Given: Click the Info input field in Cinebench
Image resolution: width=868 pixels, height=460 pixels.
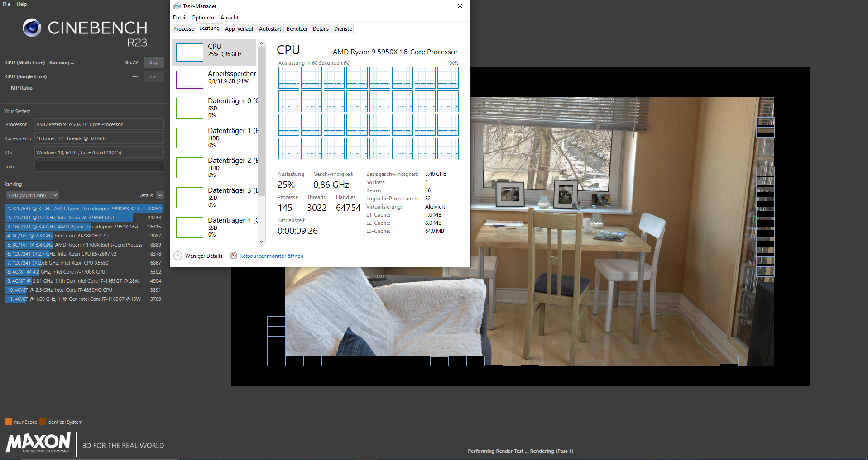Looking at the screenshot, I should 99,166.
